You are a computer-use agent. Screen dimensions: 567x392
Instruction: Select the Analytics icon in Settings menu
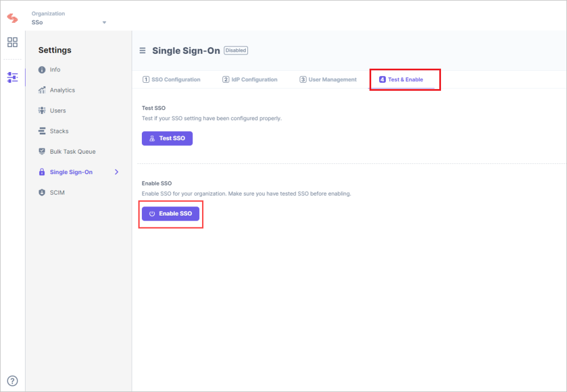(x=42, y=90)
